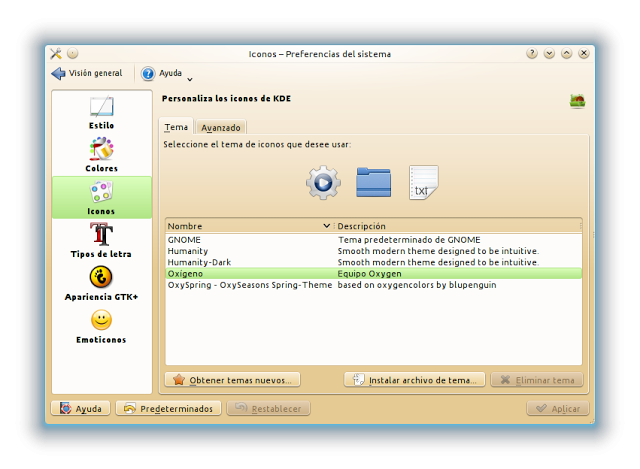Select the Iconos category in sidebar
The width and height of the screenshot is (640, 469).
(x=101, y=197)
